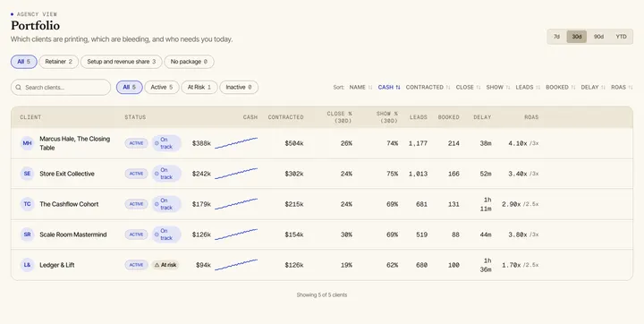Focus the Search clients field
The width and height of the screenshot is (644, 324).
[61, 87]
